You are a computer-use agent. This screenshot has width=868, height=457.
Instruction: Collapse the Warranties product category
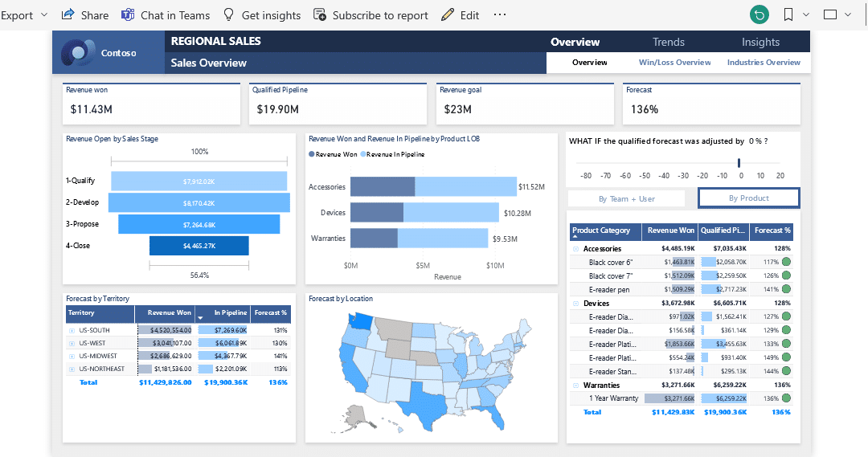point(575,385)
